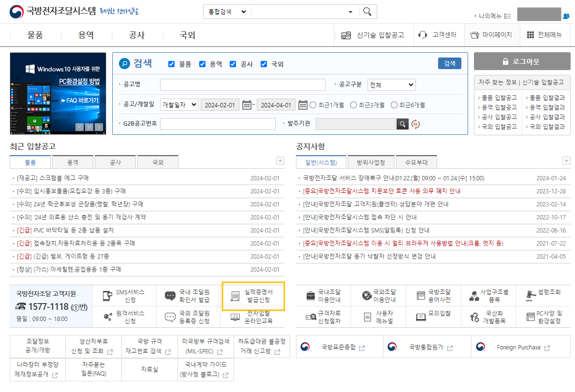The height and width of the screenshot is (392, 575).
Task: Open the 개찰일자 dropdown
Action: (179, 105)
